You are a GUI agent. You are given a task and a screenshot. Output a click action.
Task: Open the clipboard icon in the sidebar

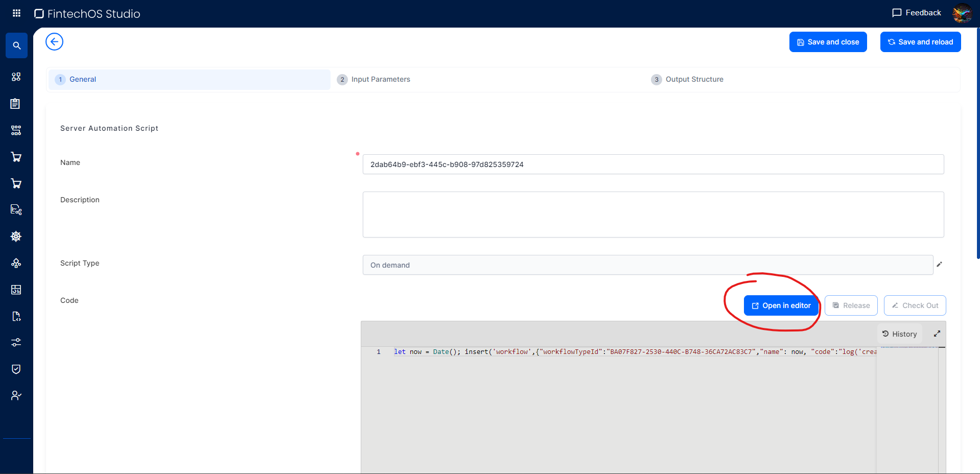(16, 104)
